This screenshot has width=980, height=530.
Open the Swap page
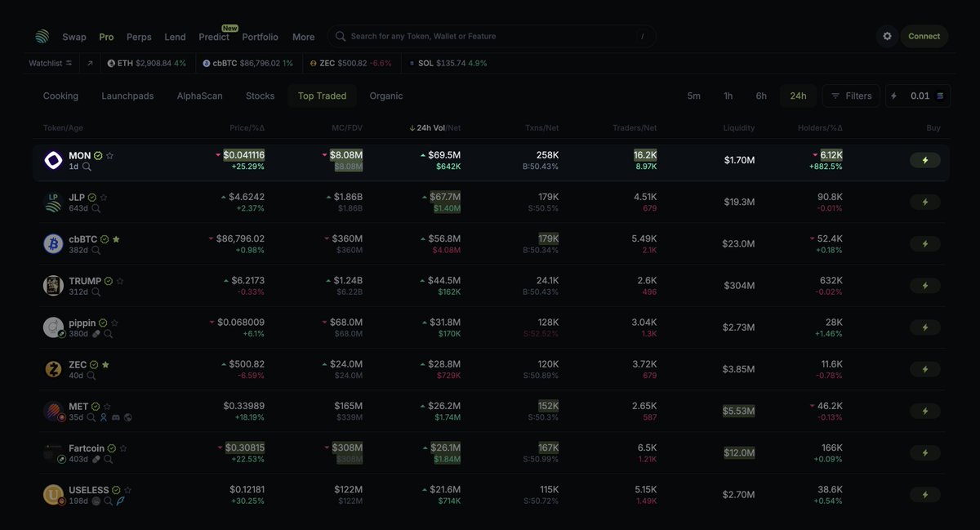pyautogui.click(x=74, y=37)
